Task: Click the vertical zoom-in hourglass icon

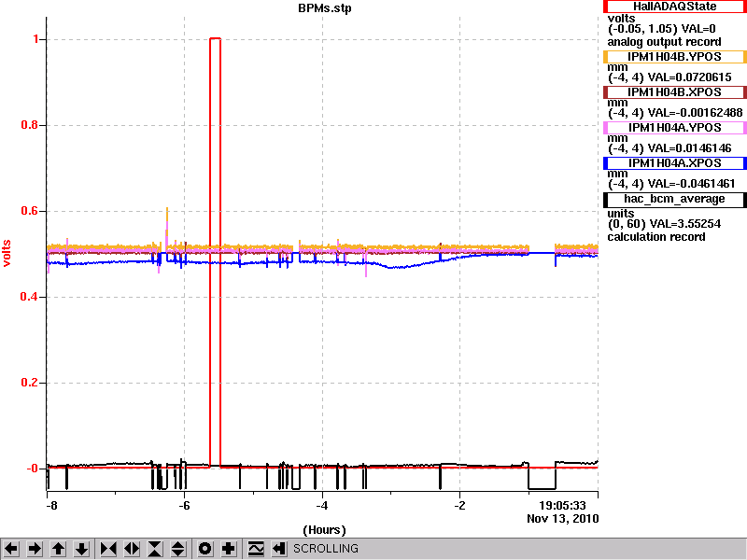Action: pyautogui.click(x=155, y=549)
